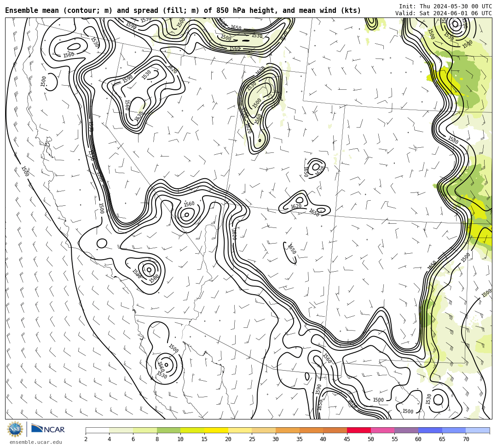The width and height of the screenshot is (497, 448).
Task: Click the colorbar tick label 25
Action: [x=252, y=439]
